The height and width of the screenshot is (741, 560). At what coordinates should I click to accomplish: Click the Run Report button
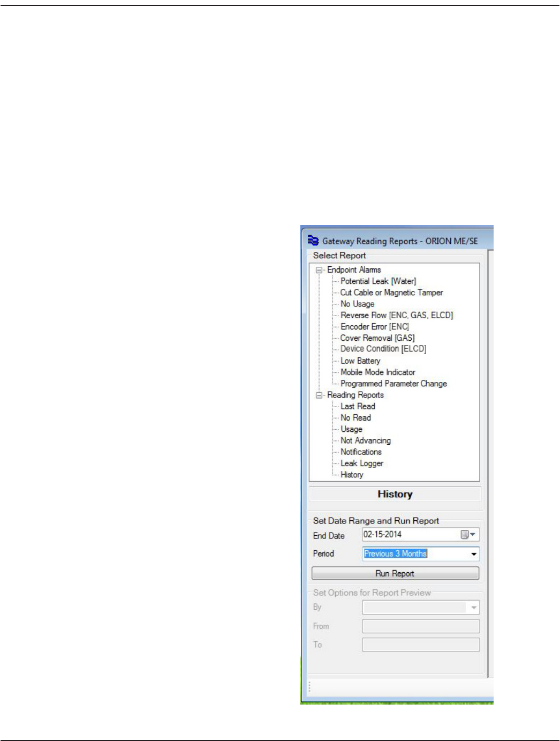pyautogui.click(x=395, y=573)
